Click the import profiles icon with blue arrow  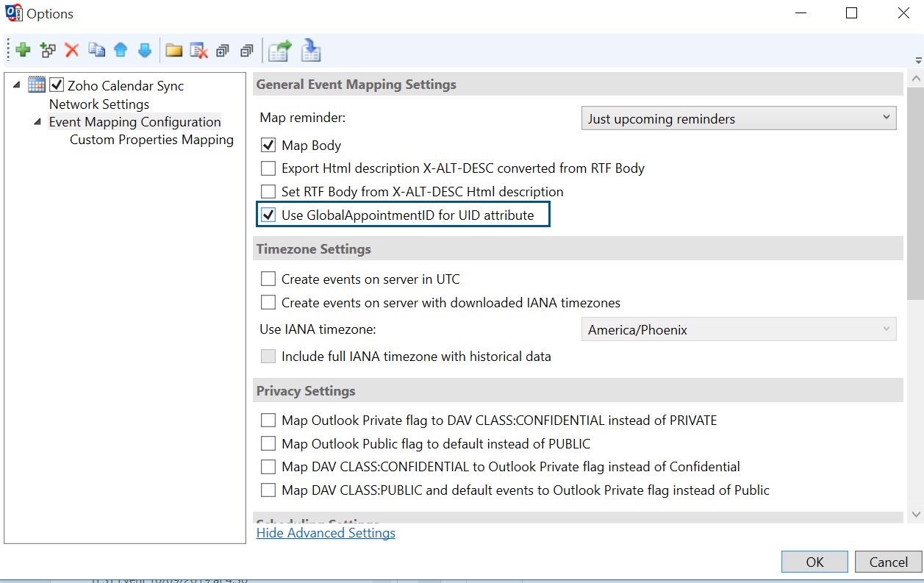tap(311, 50)
